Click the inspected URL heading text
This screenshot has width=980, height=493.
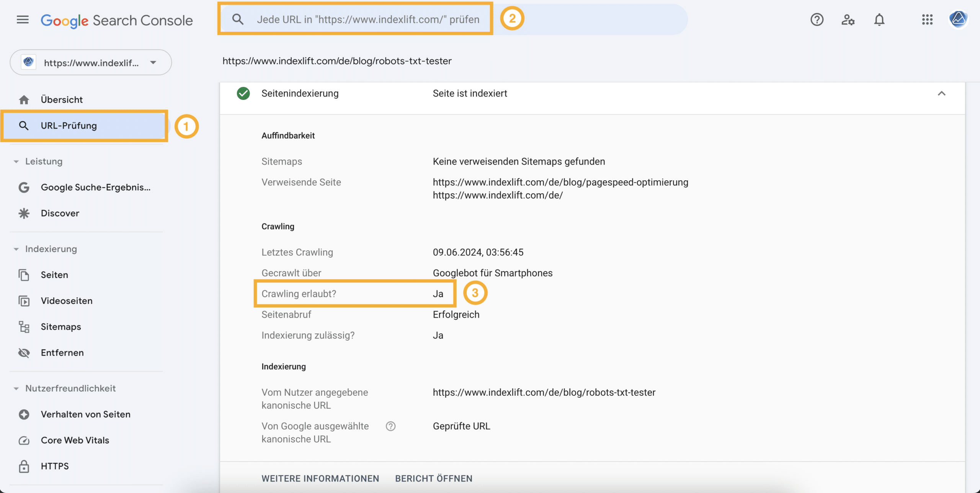pos(337,61)
